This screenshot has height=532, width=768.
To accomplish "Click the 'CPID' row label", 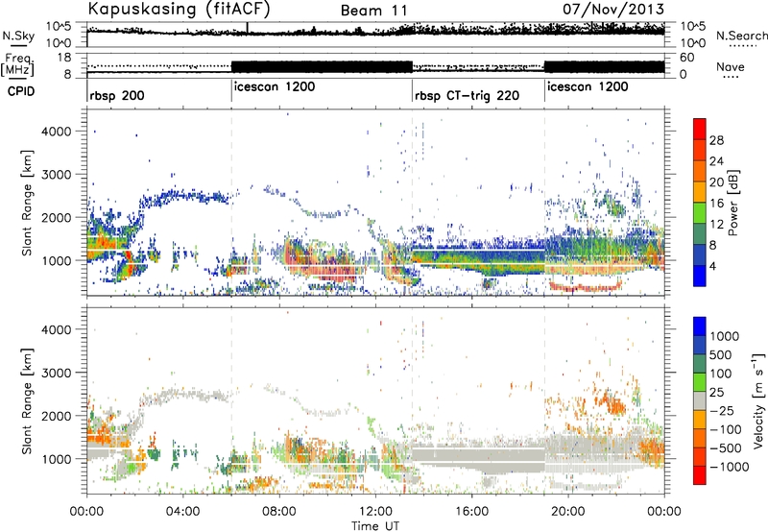I will 21,91.
